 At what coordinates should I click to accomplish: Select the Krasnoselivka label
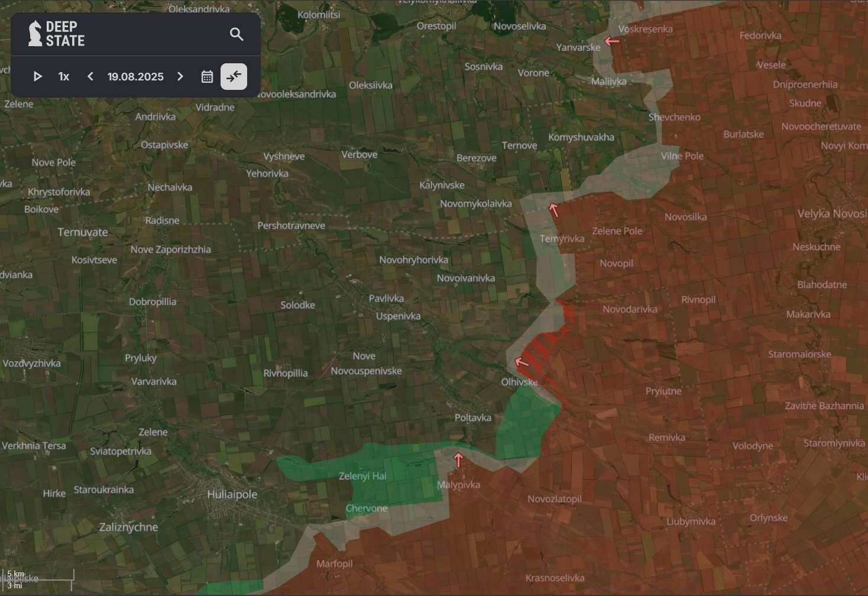coord(555,578)
